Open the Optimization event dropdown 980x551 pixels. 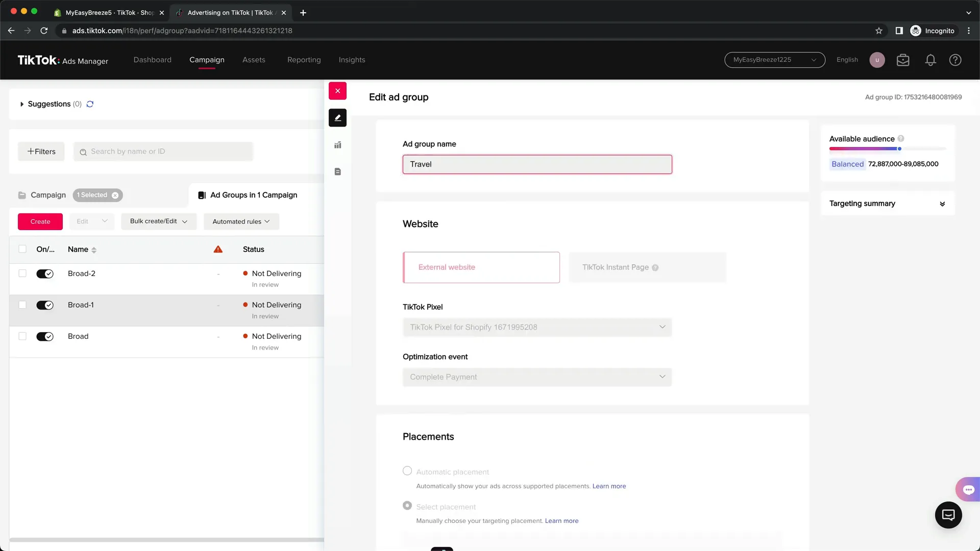pyautogui.click(x=537, y=377)
